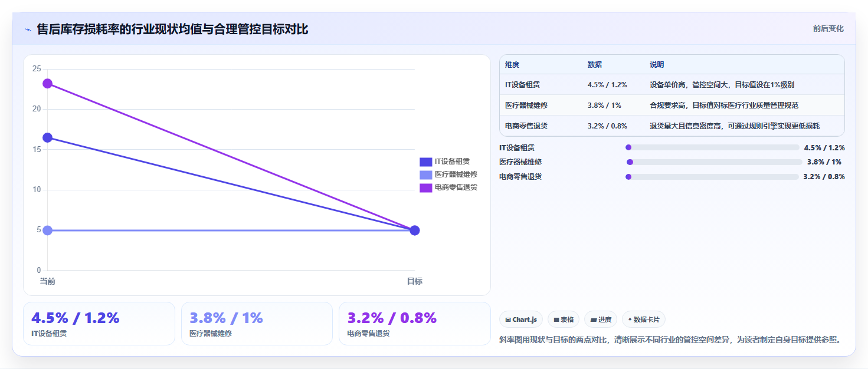Click the y-axis value 25
Screen dimensions: 868x369
(37, 69)
